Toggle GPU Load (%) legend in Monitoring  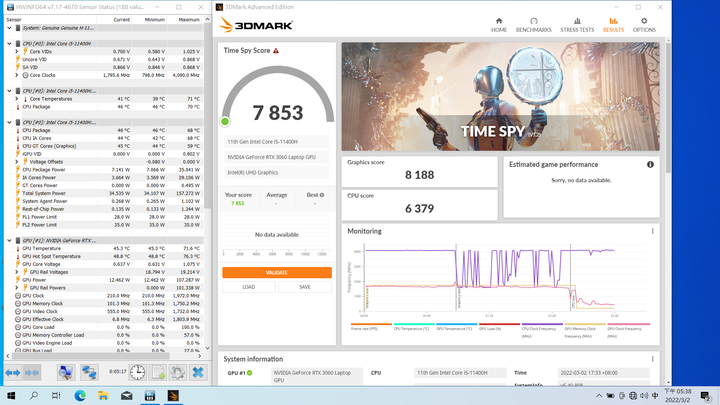click(499, 329)
